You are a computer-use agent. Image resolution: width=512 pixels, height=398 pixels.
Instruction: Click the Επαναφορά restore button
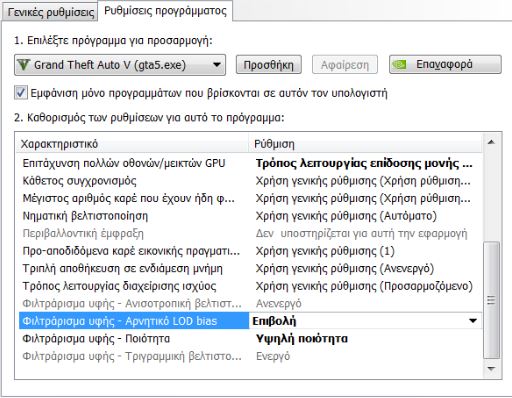[x=445, y=64]
